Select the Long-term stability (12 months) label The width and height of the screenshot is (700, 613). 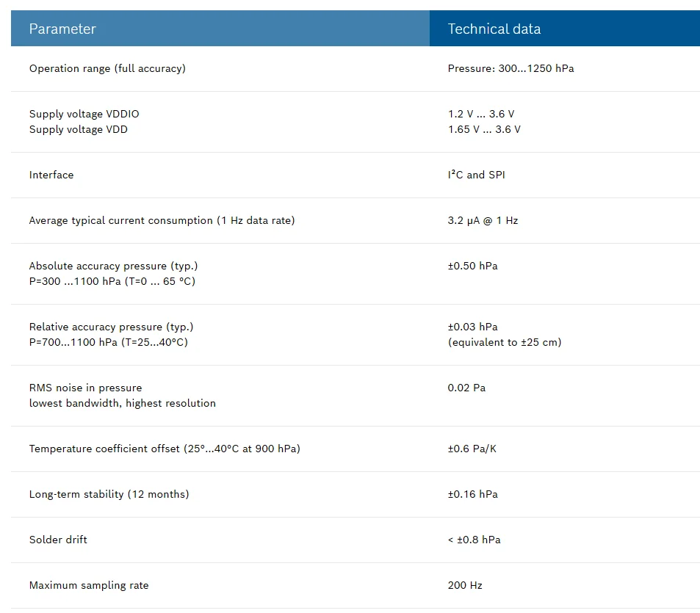click(109, 494)
